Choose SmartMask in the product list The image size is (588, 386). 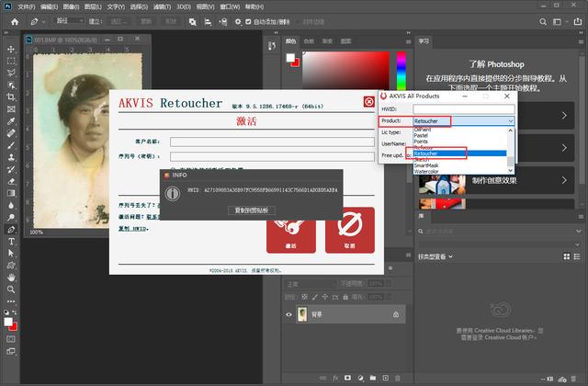point(459,165)
